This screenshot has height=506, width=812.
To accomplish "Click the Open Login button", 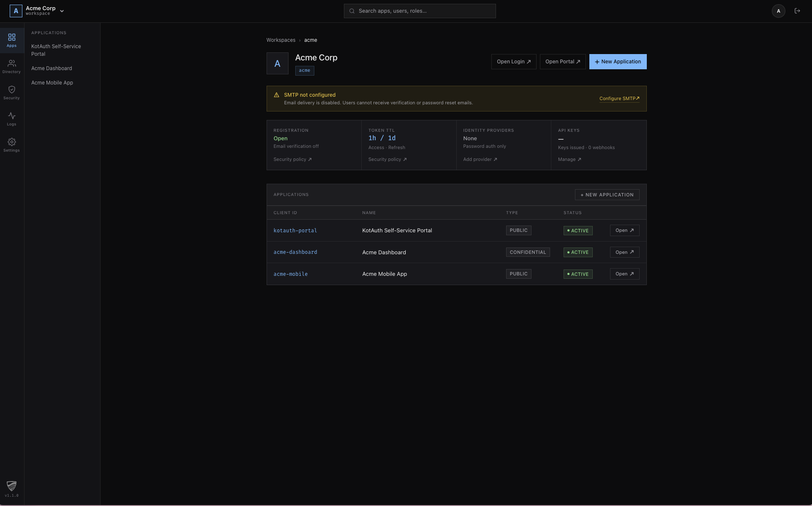I will pyautogui.click(x=513, y=62).
